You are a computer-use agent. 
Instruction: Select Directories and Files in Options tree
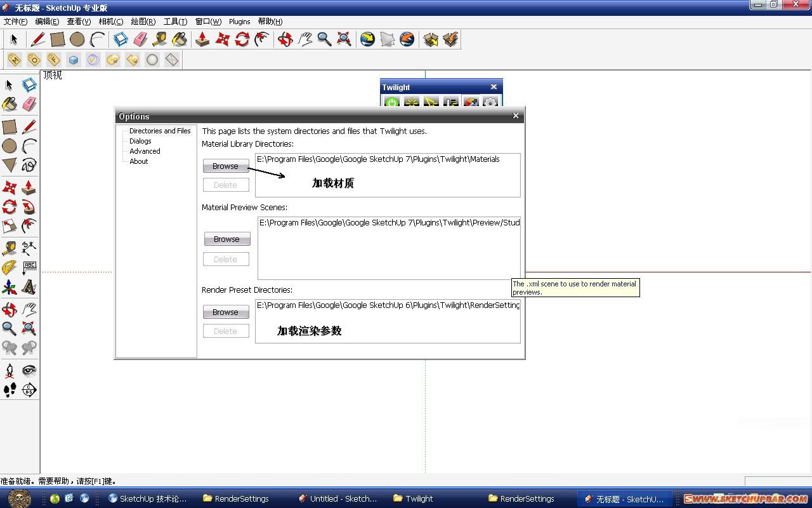tap(160, 131)
